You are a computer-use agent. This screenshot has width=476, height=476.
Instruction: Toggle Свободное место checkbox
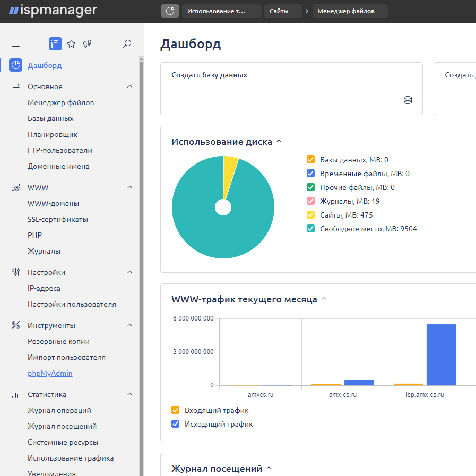tap(310, 229)
